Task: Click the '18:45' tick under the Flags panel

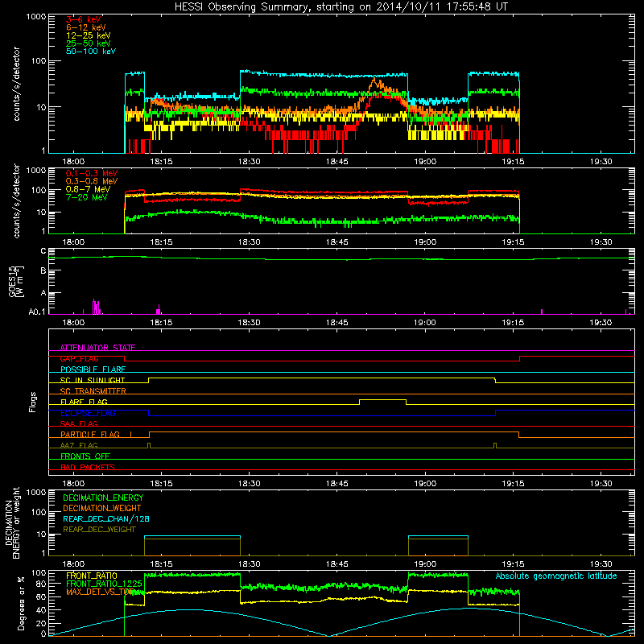Action: coord(336,484)
